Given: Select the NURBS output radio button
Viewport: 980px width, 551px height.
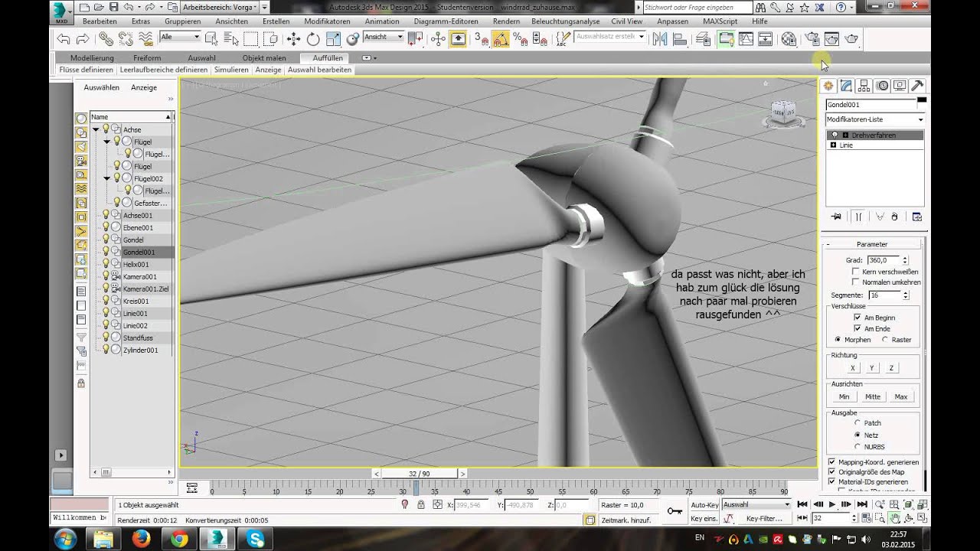Looking at the screenshot, I should pyautogui.click(x=857, y=446).
